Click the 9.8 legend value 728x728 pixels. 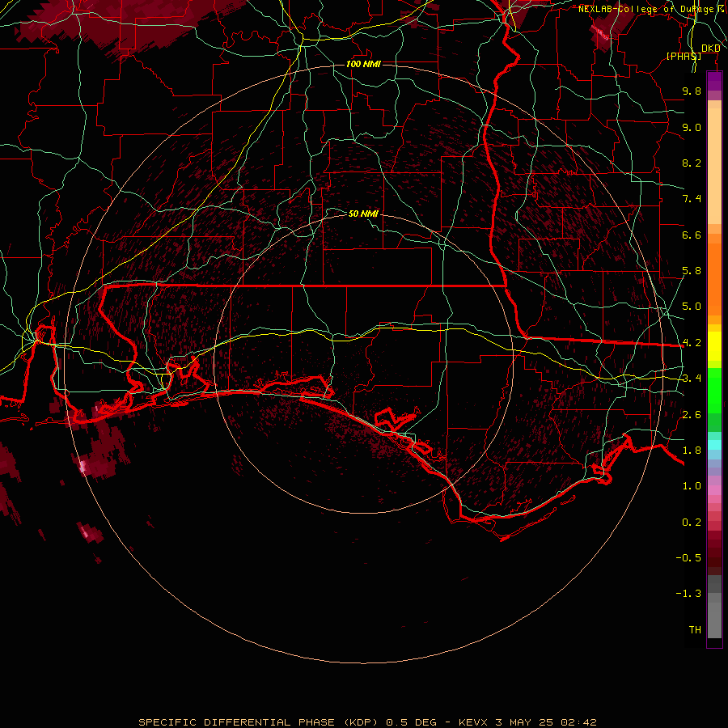click(x=692, y=91)
